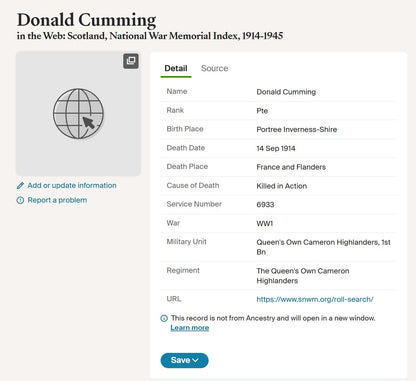The image size is (416, 381).
Task: Select the rank value Pte
Action: click(x=262, y=111)
